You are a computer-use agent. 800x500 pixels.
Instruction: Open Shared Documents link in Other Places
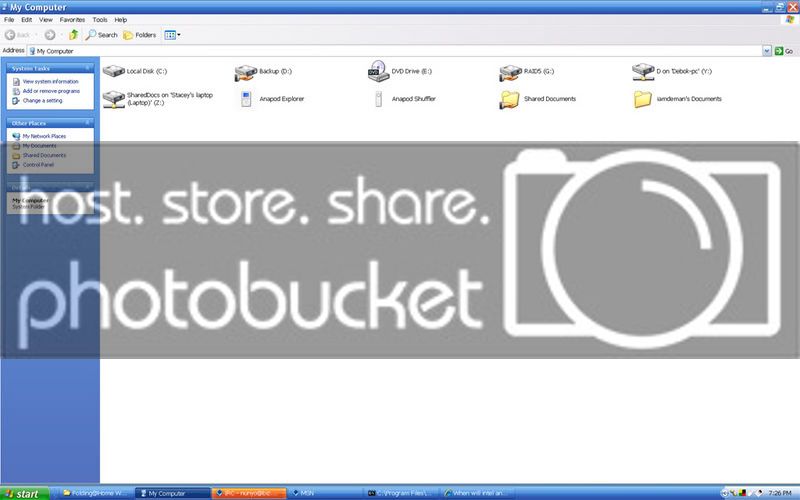44,155
